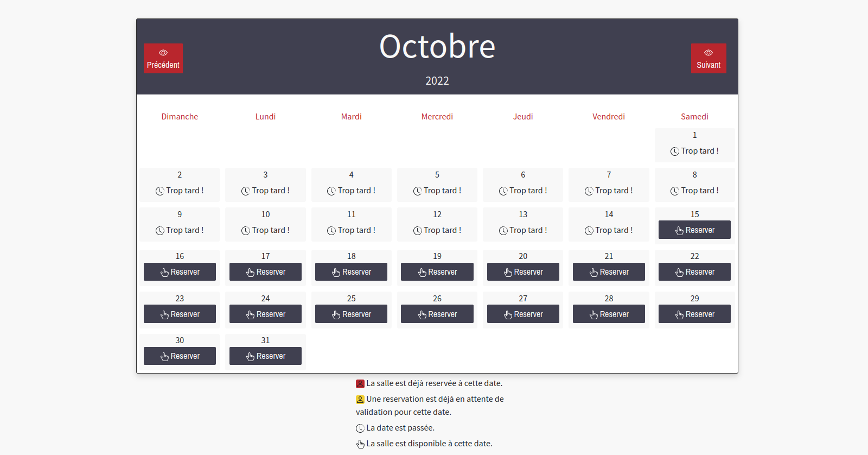
Task: Go to next month with Suivant
Action: tap(709, 59)
